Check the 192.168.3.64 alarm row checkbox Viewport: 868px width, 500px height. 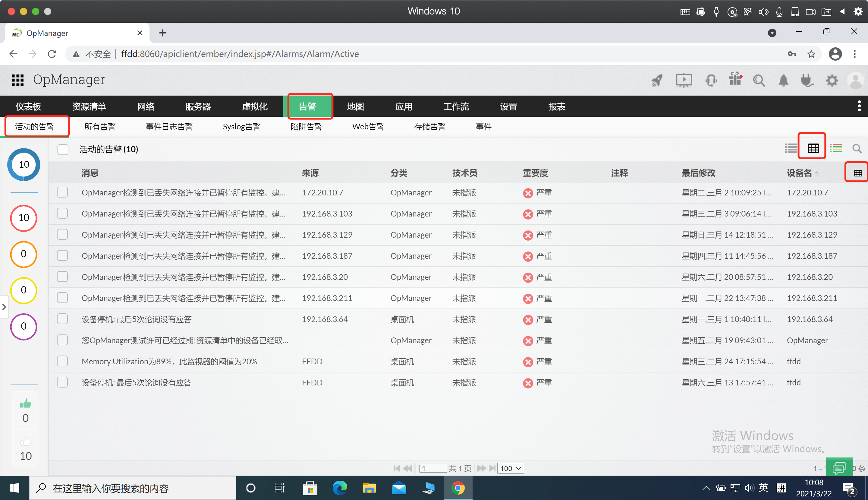[x=62, y=319]
